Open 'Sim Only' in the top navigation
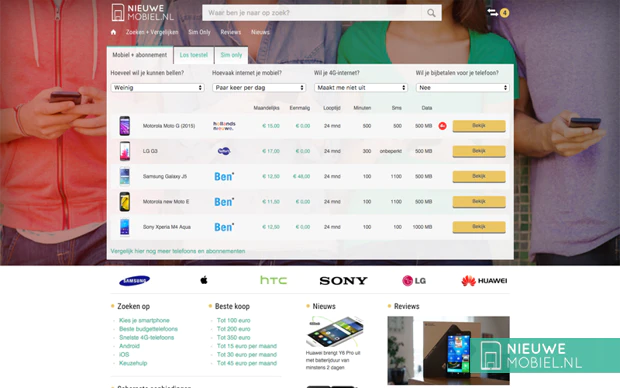620x388 pixels. tap(199, 32)
